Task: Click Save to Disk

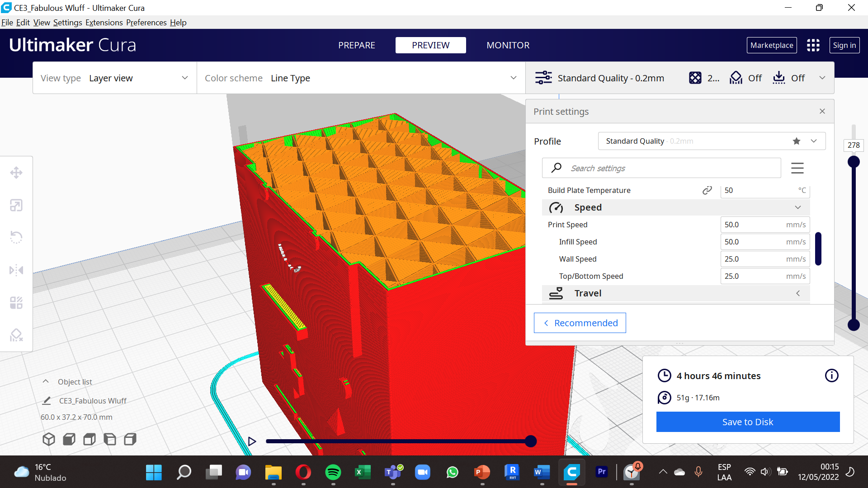Action: tap(748, 422)
